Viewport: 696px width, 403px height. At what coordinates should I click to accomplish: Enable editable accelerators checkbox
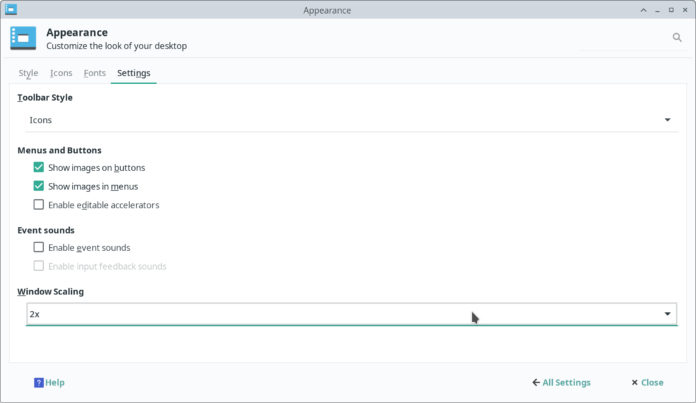39,205
